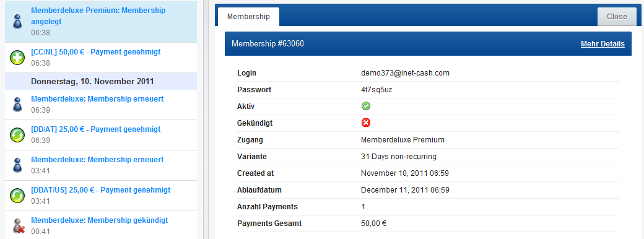Image resolution: width=644 pixels, height=239 pixels.
Task: Click the green checkmark in the Aktiv row
Action: [365, 106]
